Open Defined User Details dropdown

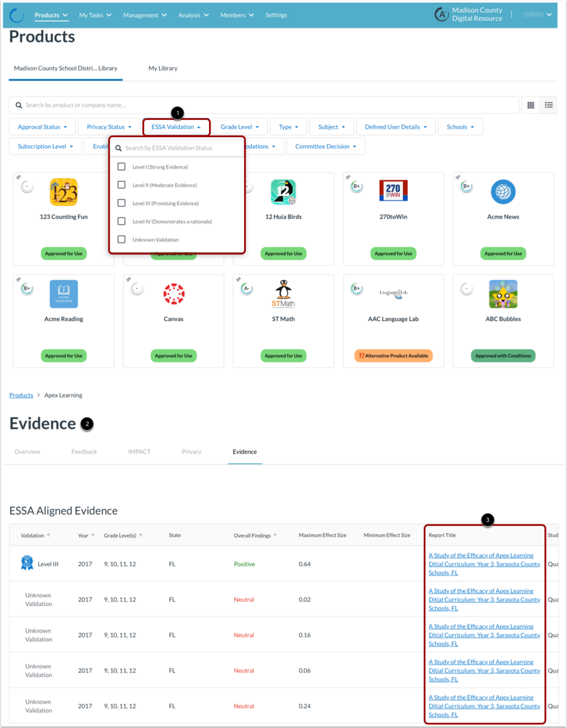point(396,127)
